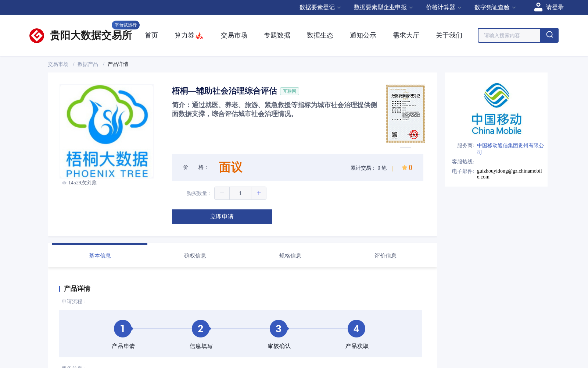Click the 请登录 link
The width and height of the screenshot is (588, 368).
pyautogui.click(x=555, y=7)
